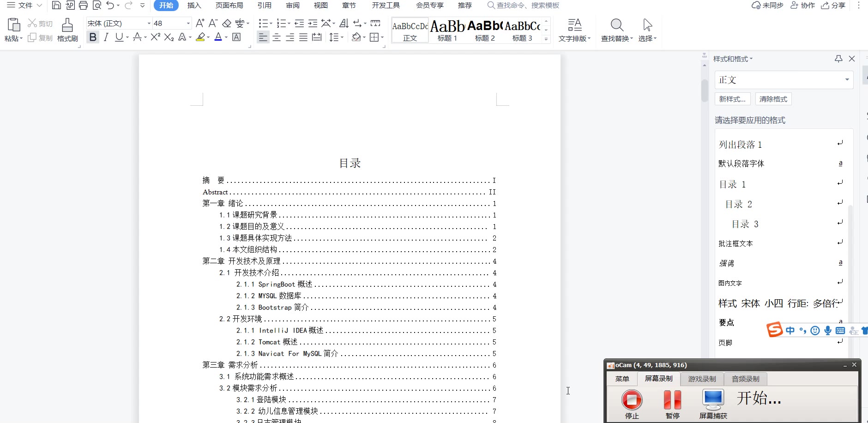
Task: Click the Collaborate (协作) button
Action: [x=802, y=6]
